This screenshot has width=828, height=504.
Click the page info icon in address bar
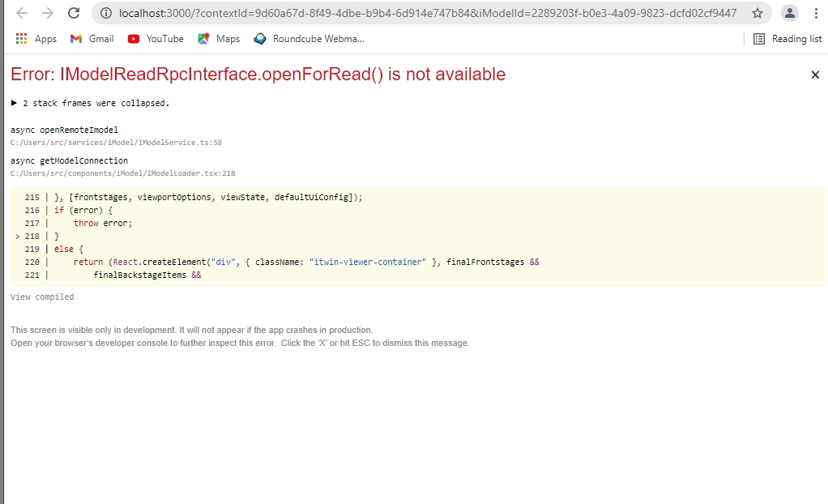click(x=106, y=13)
